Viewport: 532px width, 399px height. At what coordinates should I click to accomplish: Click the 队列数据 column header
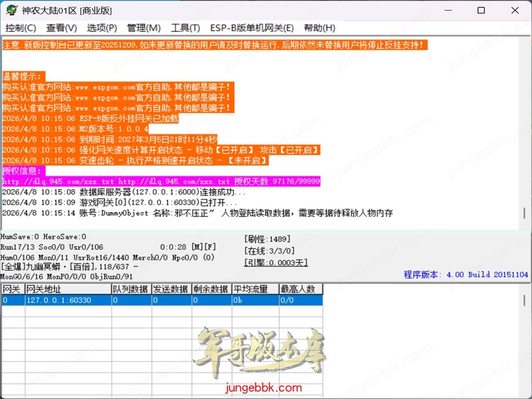[130, 289]
